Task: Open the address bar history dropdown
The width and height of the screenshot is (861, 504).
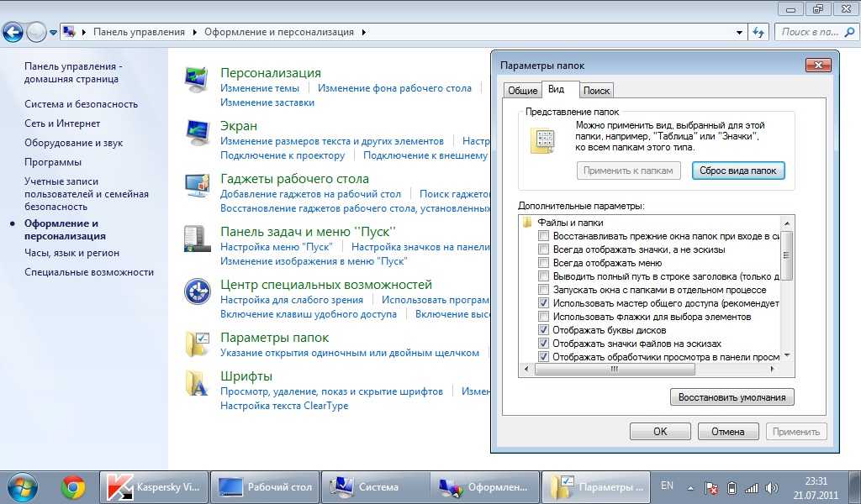Action: coord(739,33)
